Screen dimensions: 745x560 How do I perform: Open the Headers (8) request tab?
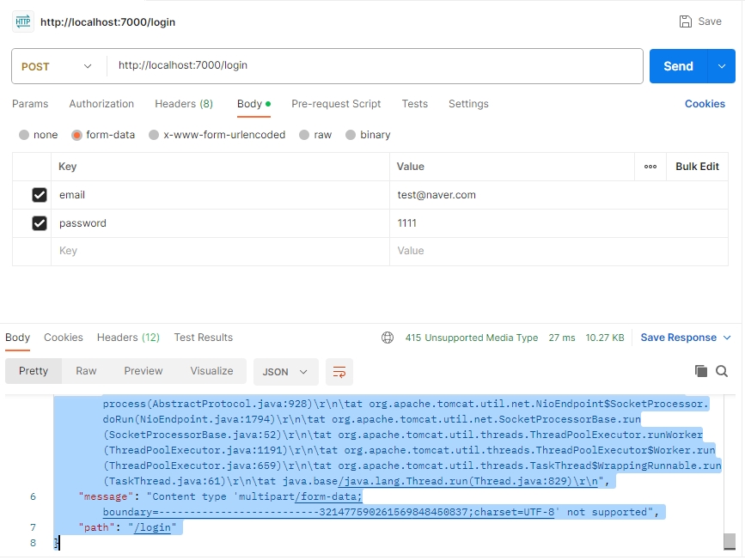184,104
